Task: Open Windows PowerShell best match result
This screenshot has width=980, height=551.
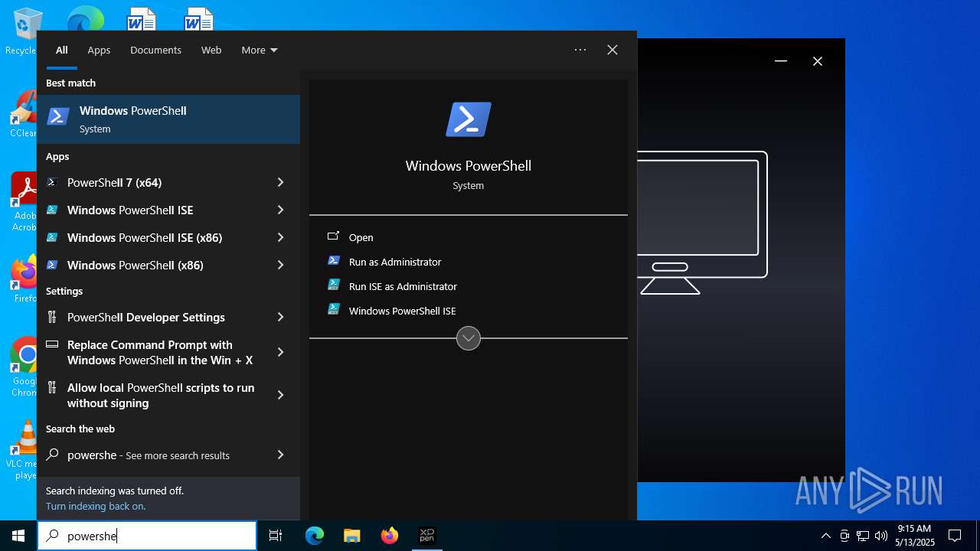Action: [x=168, y=119]
